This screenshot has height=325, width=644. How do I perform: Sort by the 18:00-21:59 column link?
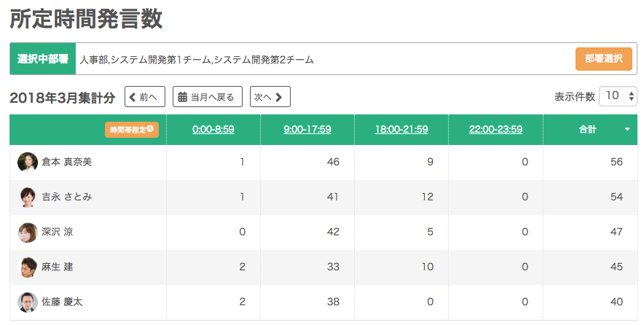click(x=401, y=130)
